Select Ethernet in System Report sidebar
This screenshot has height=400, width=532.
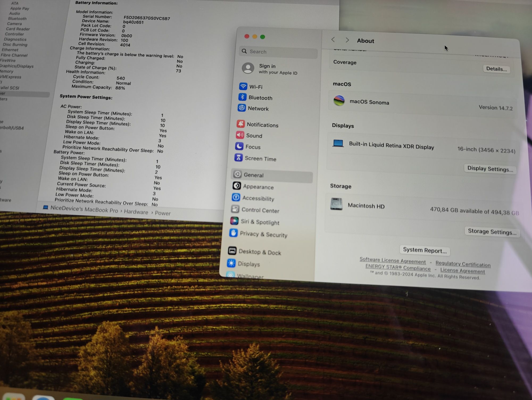(10, 49)
